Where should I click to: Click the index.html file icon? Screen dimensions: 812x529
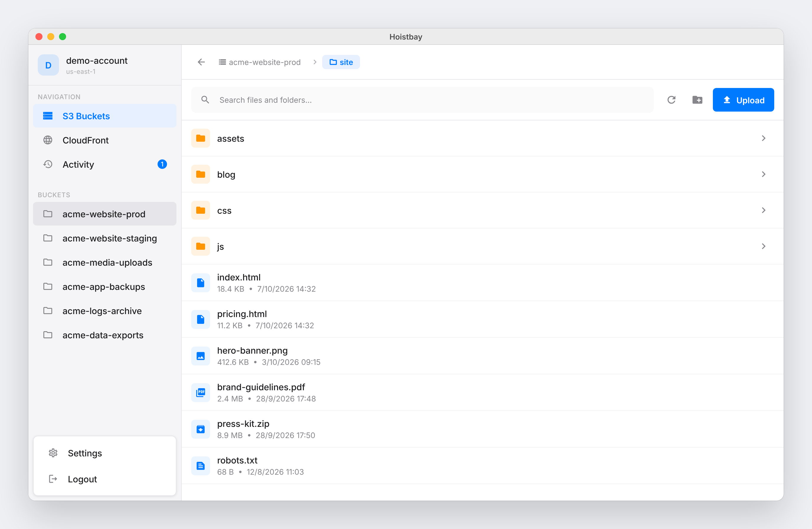[x=201, y=283]
